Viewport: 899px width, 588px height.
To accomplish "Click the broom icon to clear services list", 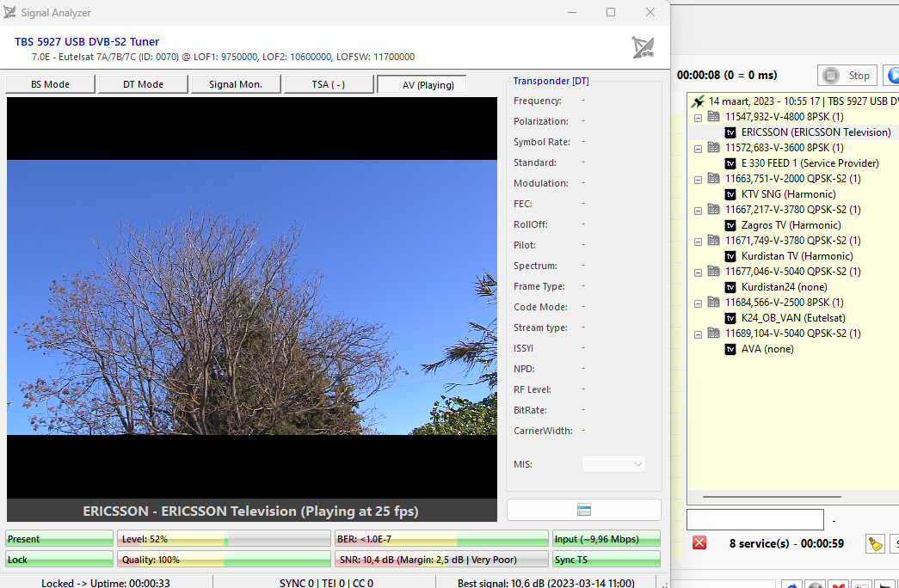I will 875,542.
